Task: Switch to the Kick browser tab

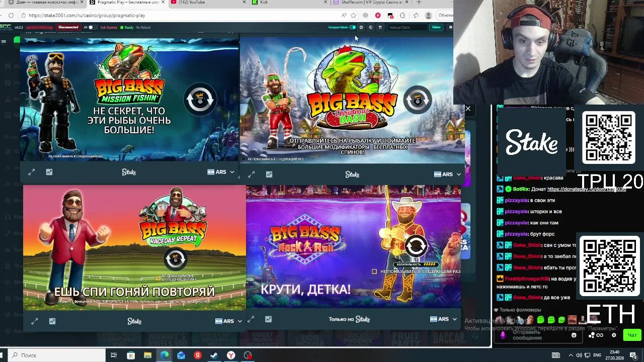Action: click(289, 3)
